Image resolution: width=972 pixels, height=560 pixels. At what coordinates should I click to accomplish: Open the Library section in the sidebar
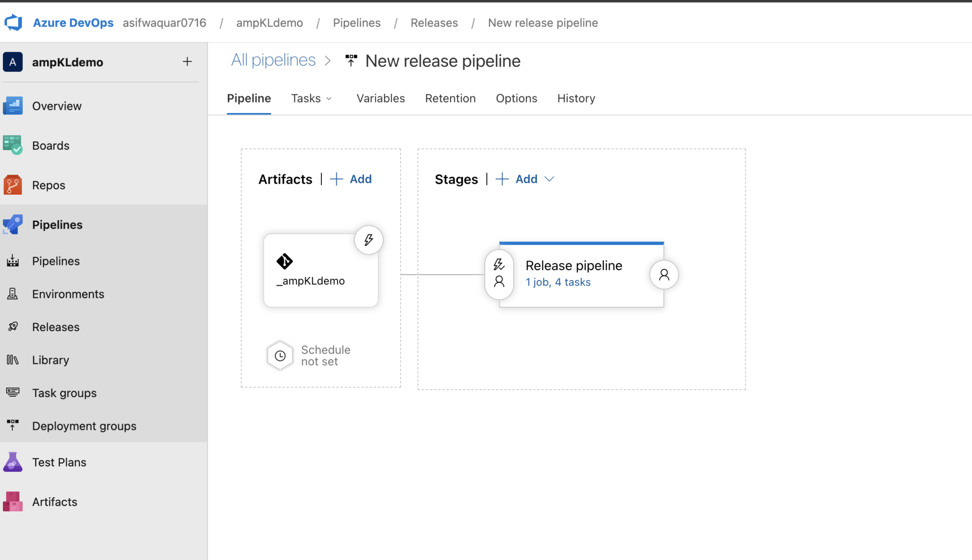[50, 360]
